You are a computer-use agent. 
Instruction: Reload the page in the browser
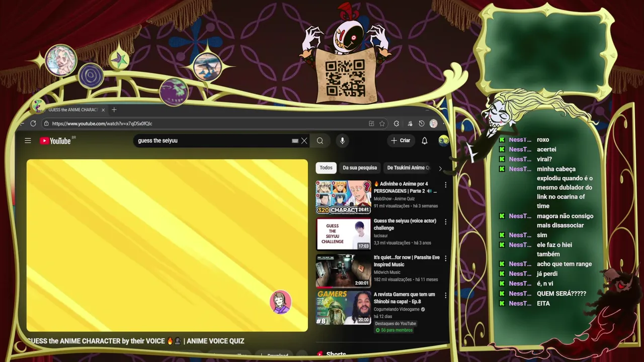(33, 123)
